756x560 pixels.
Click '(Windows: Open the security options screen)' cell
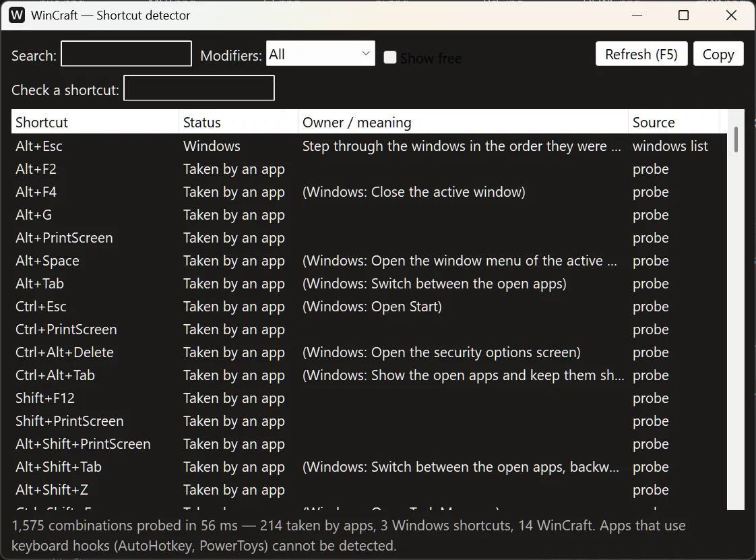[441, 352]
